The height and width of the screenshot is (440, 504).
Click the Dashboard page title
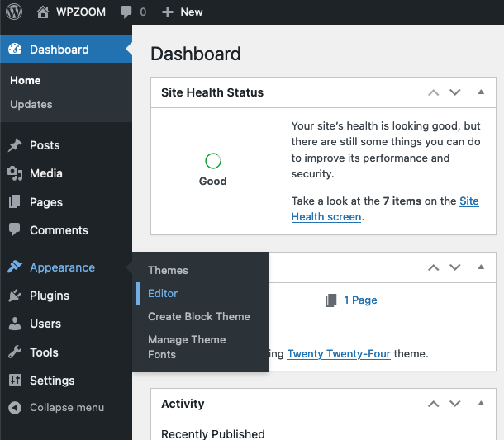coord(196,54)
